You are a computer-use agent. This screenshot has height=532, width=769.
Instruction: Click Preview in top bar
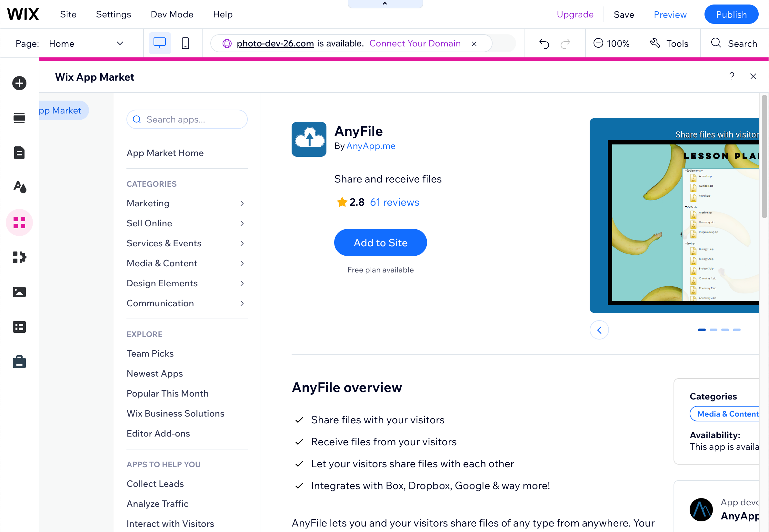point(670,14)
